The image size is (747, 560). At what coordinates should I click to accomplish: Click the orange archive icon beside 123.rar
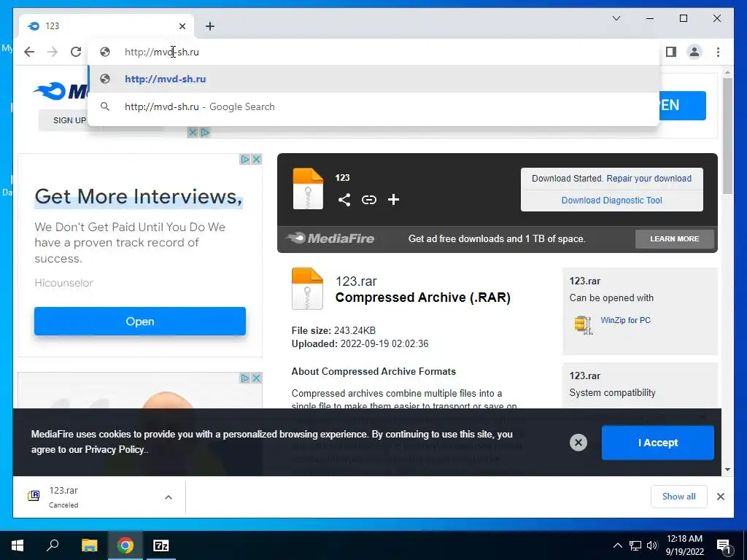point(307,289)
